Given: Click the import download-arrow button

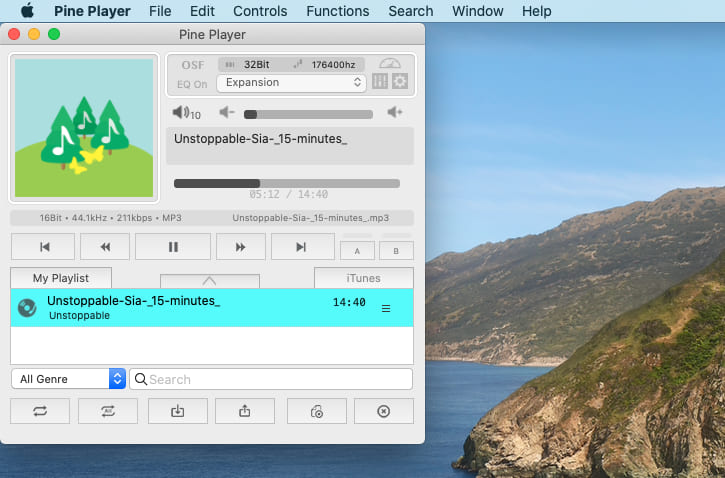Looking at the screenshot, I should point(178,411).
